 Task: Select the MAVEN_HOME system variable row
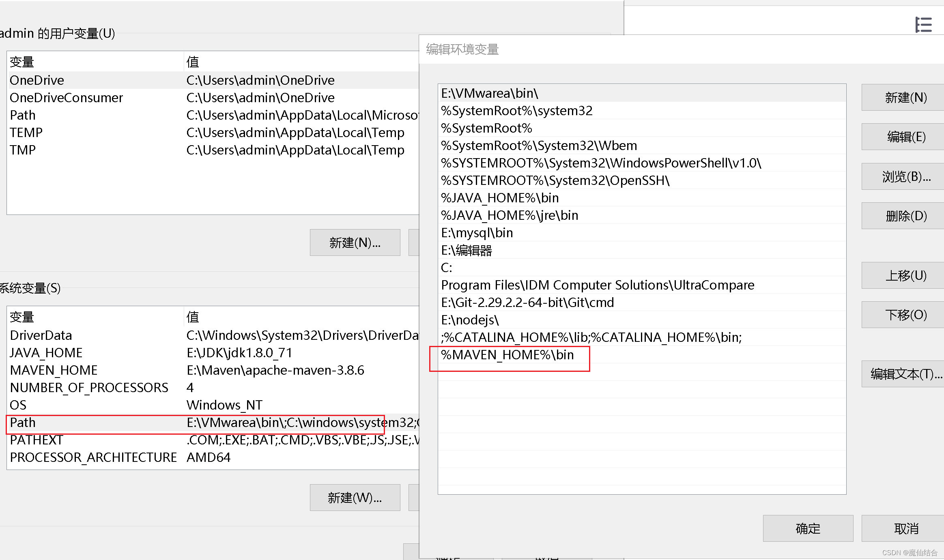click(213, 370)
